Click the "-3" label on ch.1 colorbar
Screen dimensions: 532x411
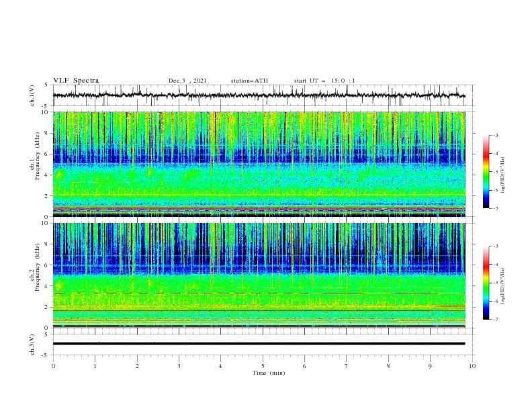496,135
